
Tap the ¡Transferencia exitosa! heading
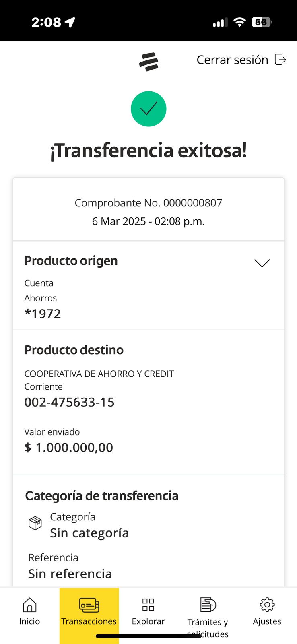click(x=148, y=151)
